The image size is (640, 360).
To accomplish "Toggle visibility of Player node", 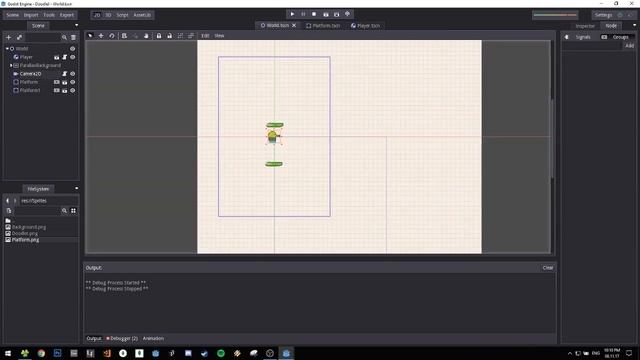I will click(73, 57).
